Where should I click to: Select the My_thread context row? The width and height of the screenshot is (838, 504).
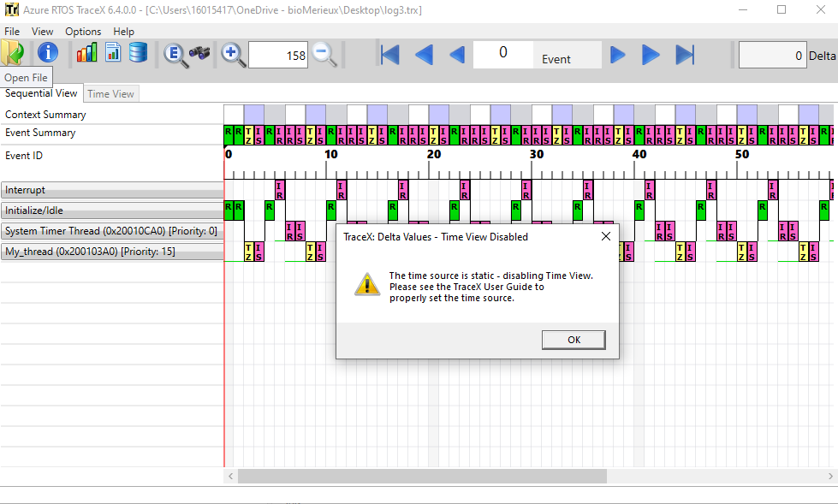click(x=112, y=252)
